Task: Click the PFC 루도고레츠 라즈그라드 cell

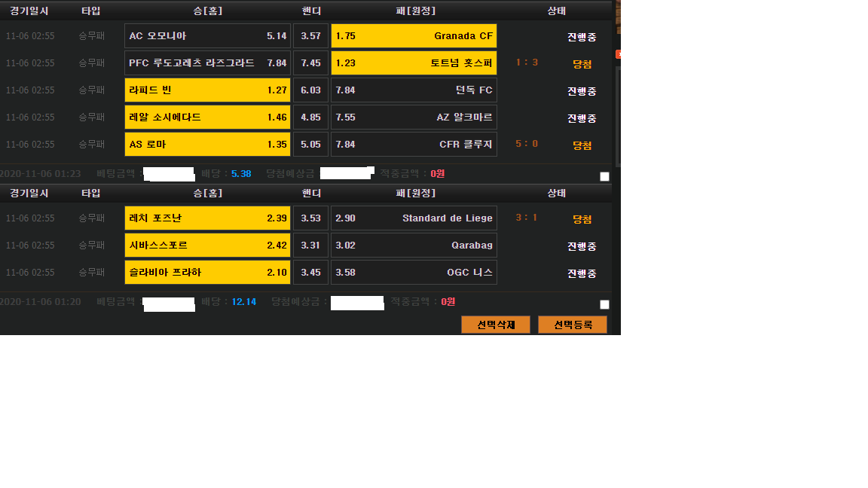Action: pos(207,63)
